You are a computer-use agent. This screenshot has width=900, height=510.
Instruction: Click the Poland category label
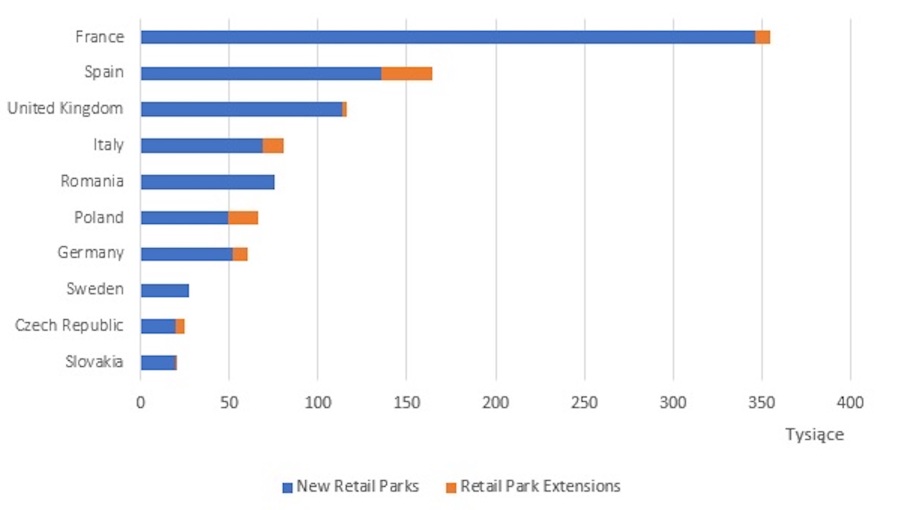click(99, 217)
